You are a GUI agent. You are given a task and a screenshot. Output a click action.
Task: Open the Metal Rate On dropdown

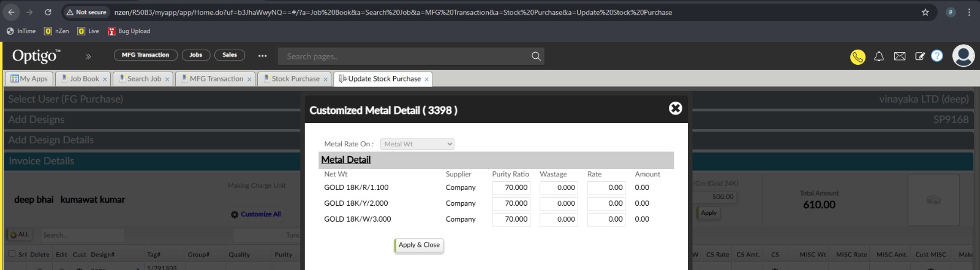417,144
